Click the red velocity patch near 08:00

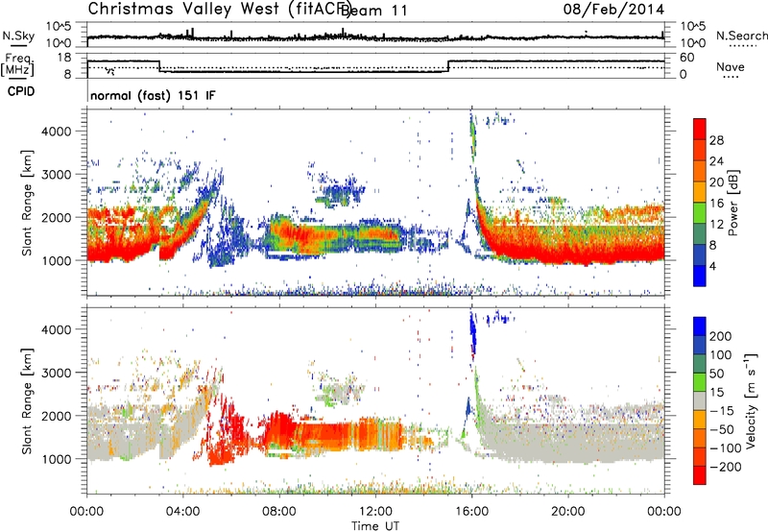279,427
